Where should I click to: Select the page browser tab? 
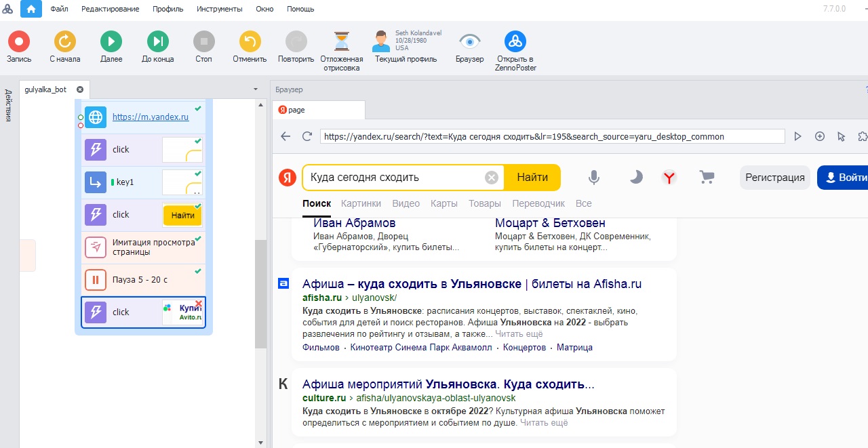[x=319, y=110]
